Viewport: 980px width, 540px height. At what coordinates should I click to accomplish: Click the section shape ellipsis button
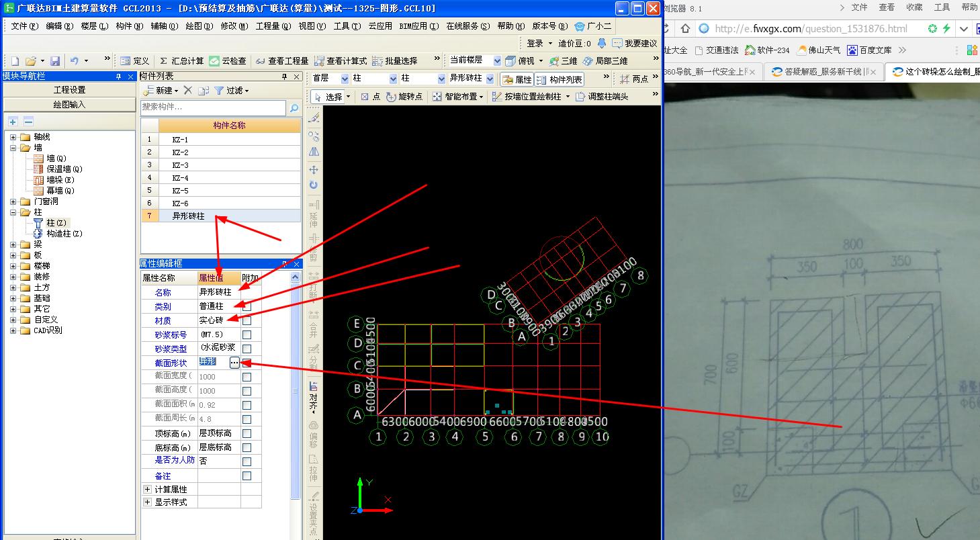[234, 363]
